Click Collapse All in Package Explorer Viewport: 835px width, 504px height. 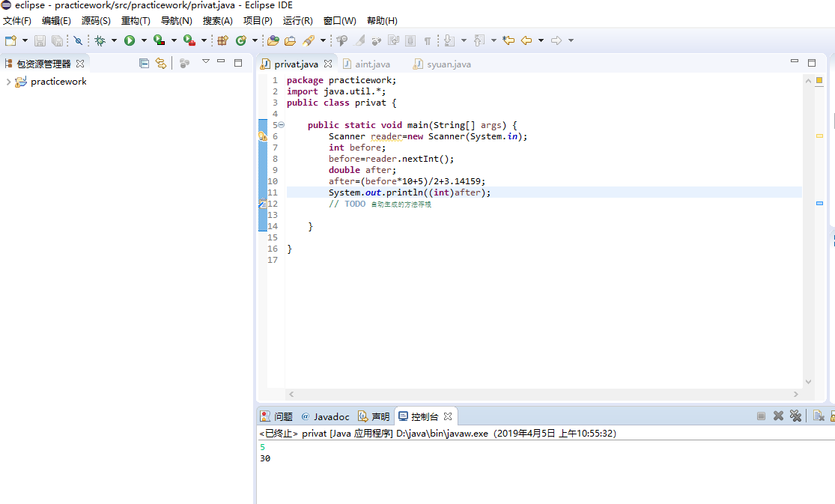pyautogui.click(x=145, y=64)
